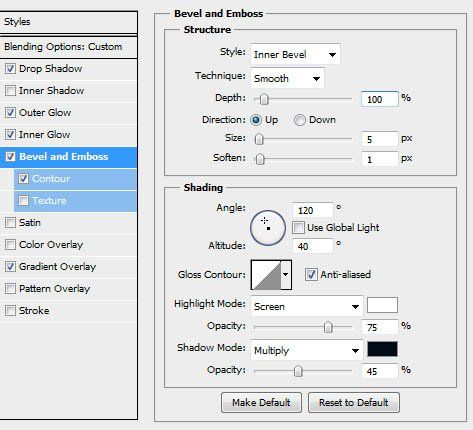Open the Shadow Mode Multiply dropdown

(x=307, y=350)
